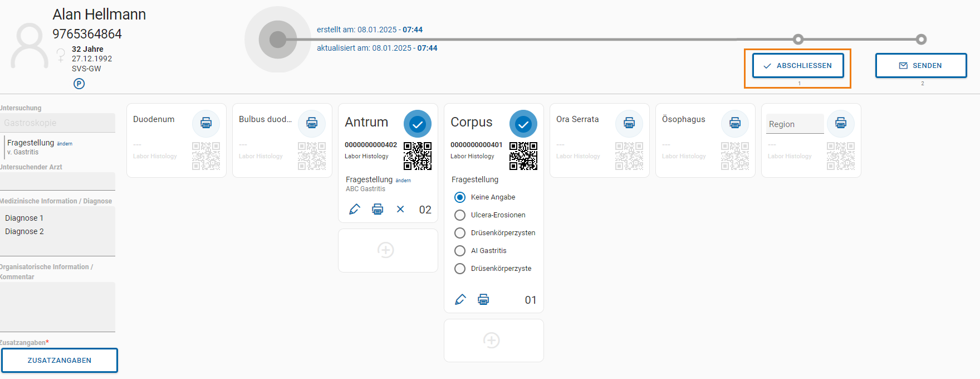The image size is (980, 379).
Task: Open the ZUSATZANGABEN dialog
Action: 60,360
